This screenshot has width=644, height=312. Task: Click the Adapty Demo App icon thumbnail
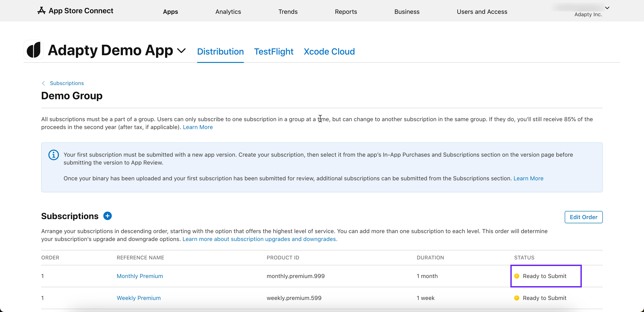point(34,50)
